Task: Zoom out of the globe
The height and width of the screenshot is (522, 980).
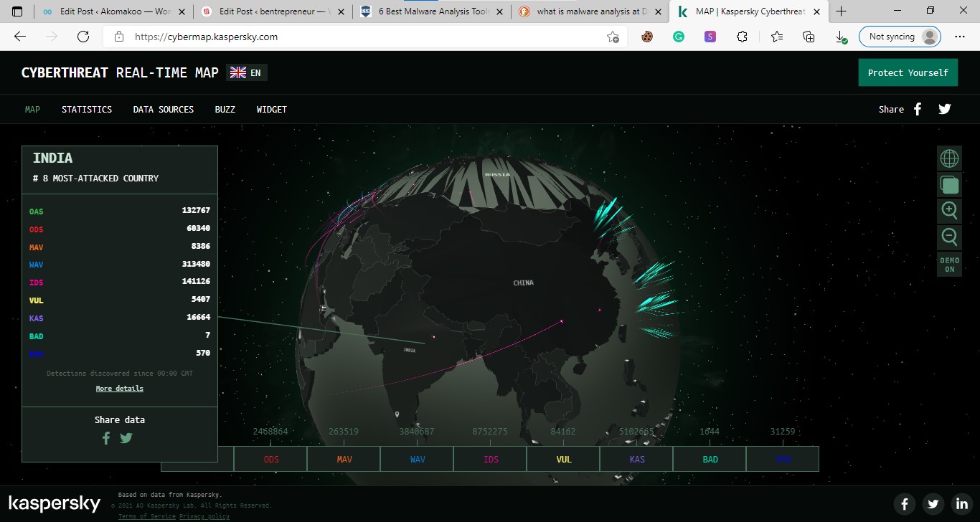Action: (x=949, y=237)
